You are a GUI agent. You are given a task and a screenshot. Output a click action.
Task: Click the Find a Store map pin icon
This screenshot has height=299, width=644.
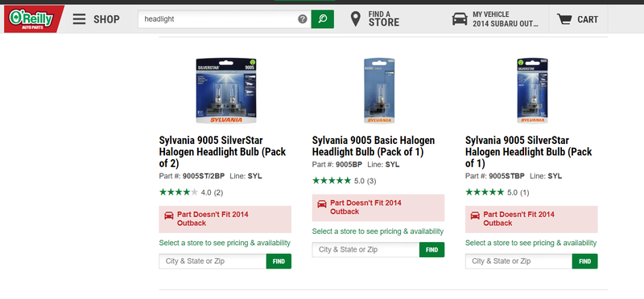click(x=356, y=18)
